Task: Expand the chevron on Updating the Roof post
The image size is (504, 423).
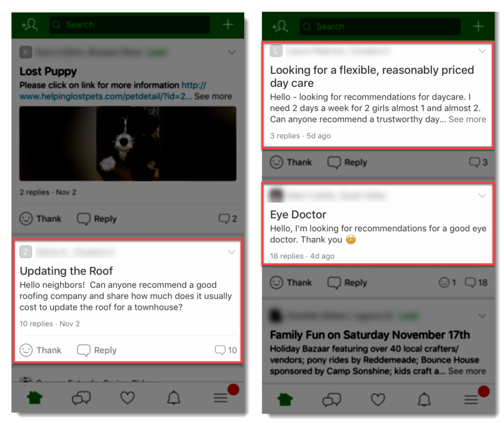Action: [232, 252]
